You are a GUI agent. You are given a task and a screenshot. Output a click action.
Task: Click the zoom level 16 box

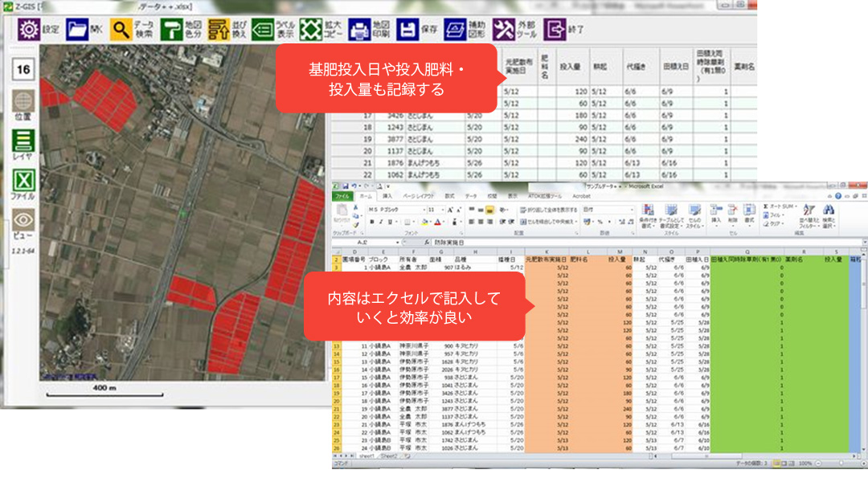tap(23, 69)
